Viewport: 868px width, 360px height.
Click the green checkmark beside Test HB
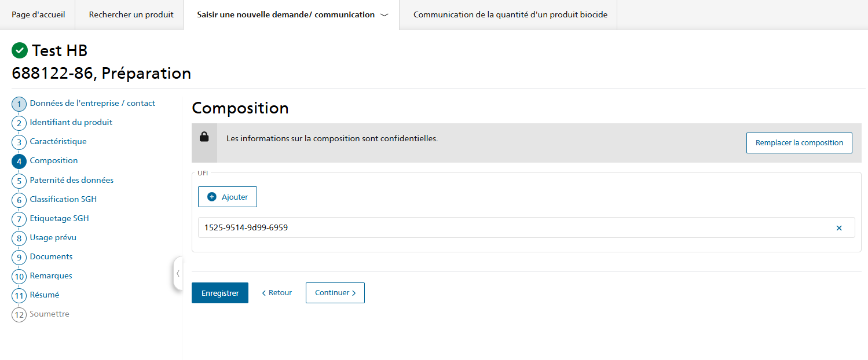tap(20, 51)
